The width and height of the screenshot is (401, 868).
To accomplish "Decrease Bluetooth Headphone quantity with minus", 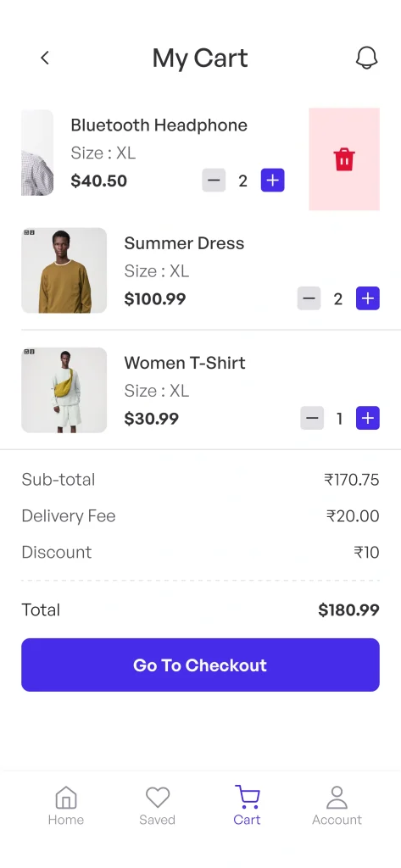I will 214,181.
